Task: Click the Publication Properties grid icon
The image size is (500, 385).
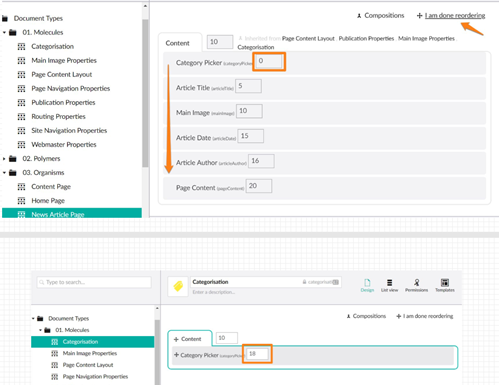Action: (21, 102)
